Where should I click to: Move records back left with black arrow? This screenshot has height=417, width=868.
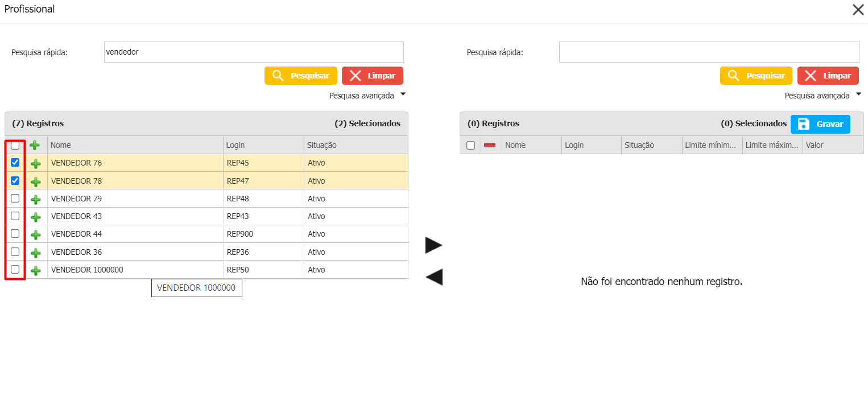click(x=433, y=277)
